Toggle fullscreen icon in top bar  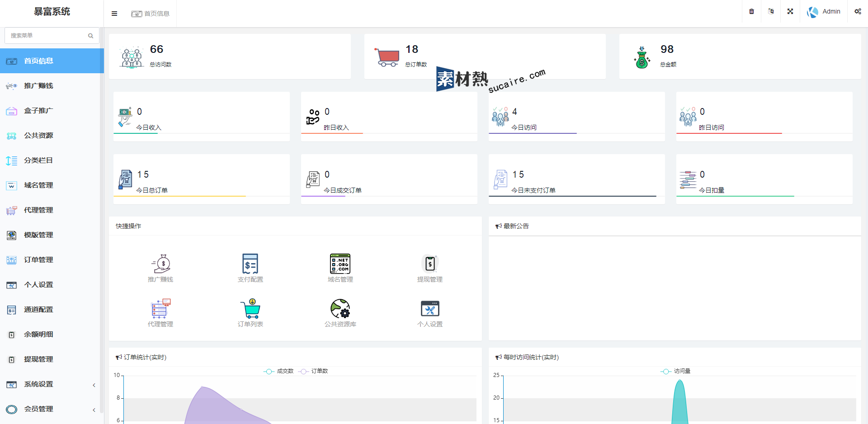click(x=790, y=11)
